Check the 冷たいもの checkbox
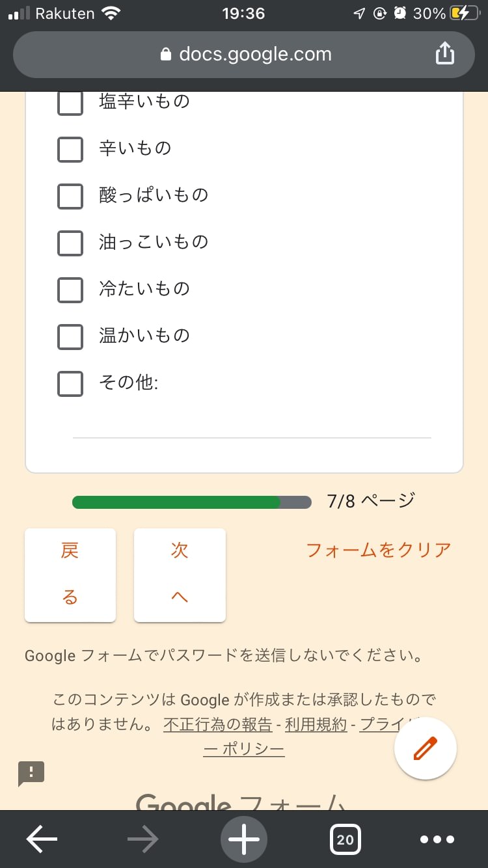Viewport: 488px width, 868px height. (x=70, y=290)
